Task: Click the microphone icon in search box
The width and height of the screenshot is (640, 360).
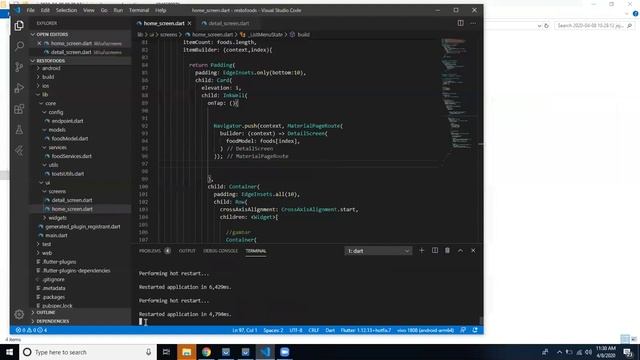Action: tap(149, 352)
